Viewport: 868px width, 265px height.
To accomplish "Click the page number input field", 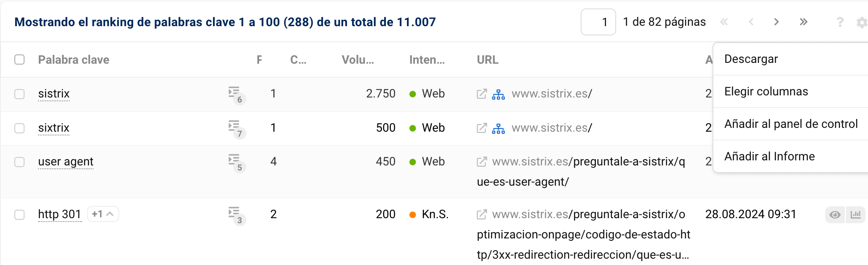I will point(598,22).
